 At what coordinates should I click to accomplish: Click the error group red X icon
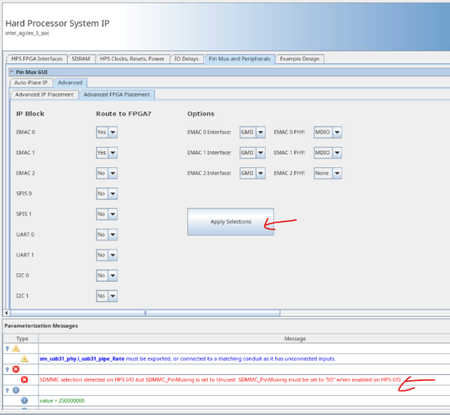coord(16,369)
